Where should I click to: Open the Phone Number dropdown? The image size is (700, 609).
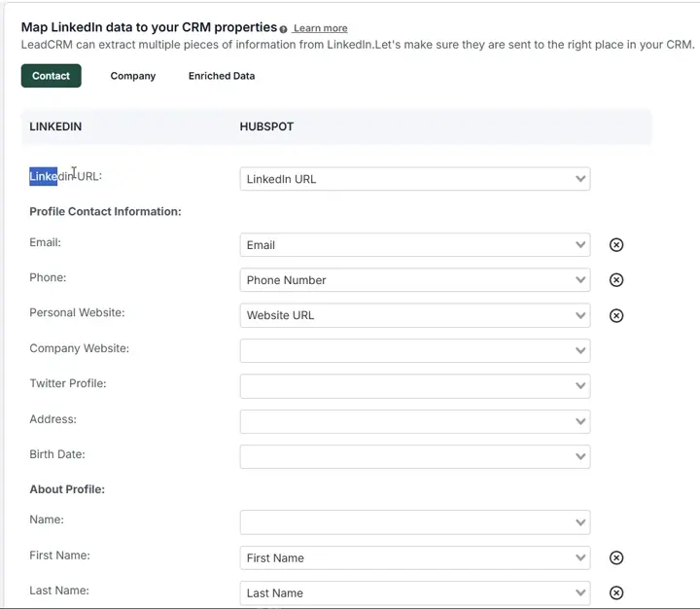(x=415, y=280)
